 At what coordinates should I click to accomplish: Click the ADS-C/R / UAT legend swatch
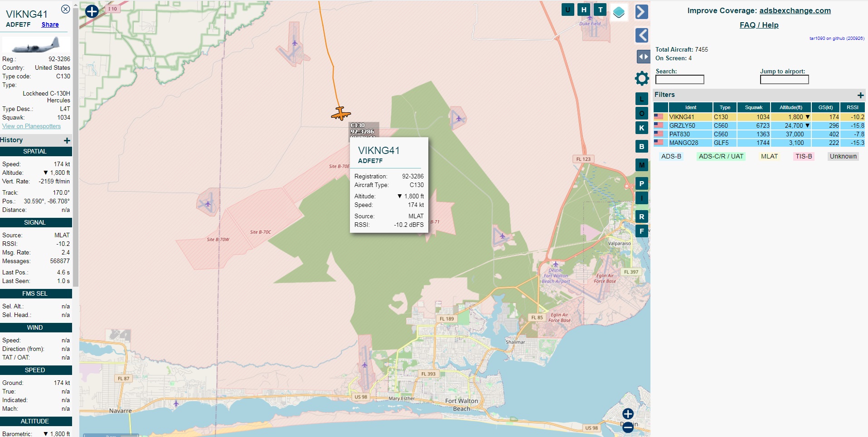click(721, 156)
